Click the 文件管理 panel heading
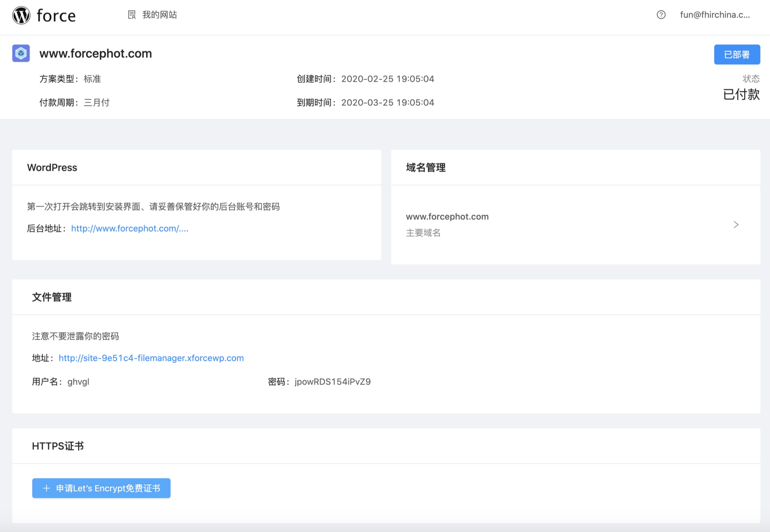This screenshot has width=770, height=532. click(52, 297)
